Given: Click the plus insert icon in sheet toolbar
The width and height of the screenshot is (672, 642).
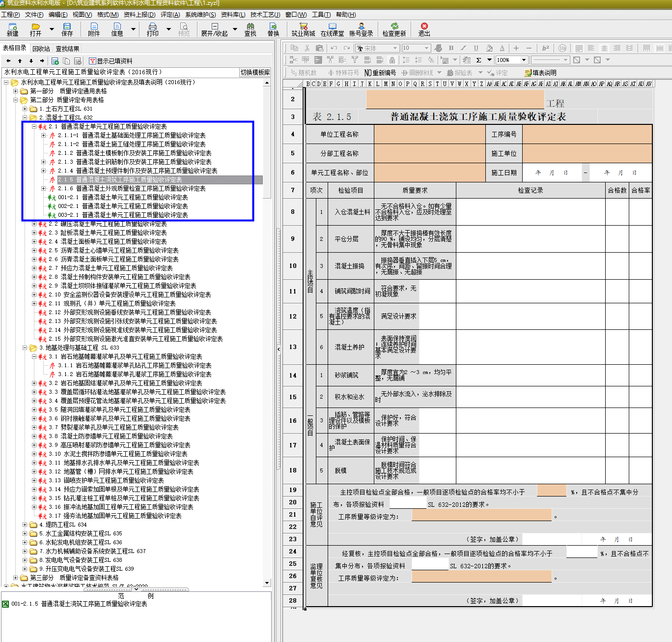Looking at the screenshot, I should (516, 48).
